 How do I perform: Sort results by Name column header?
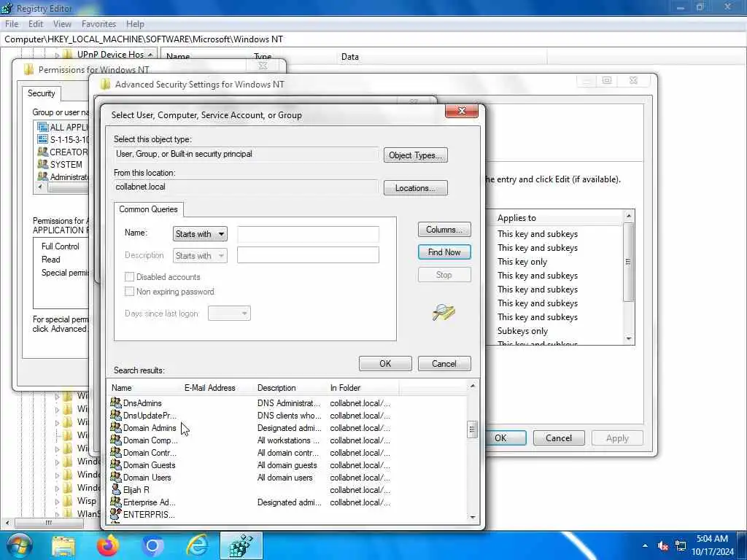144,388
